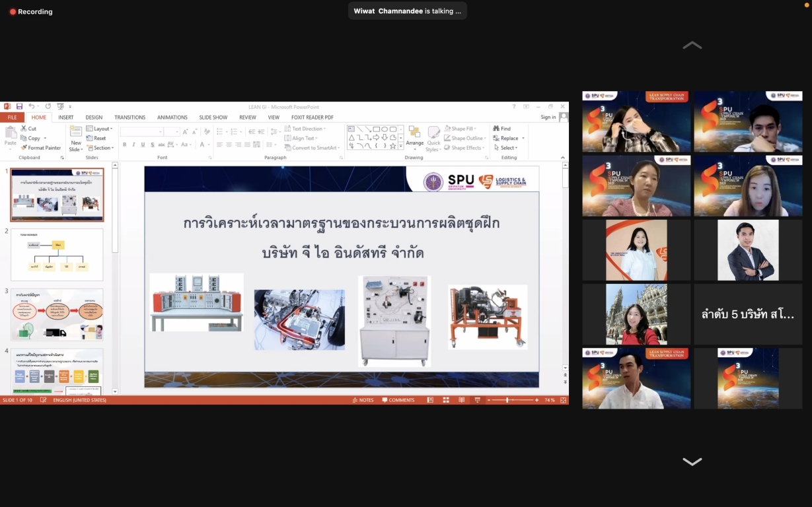Toggle the Notes pane in status bar
The width and height of the screenshot is (812, 507).
tap(363, 400)
